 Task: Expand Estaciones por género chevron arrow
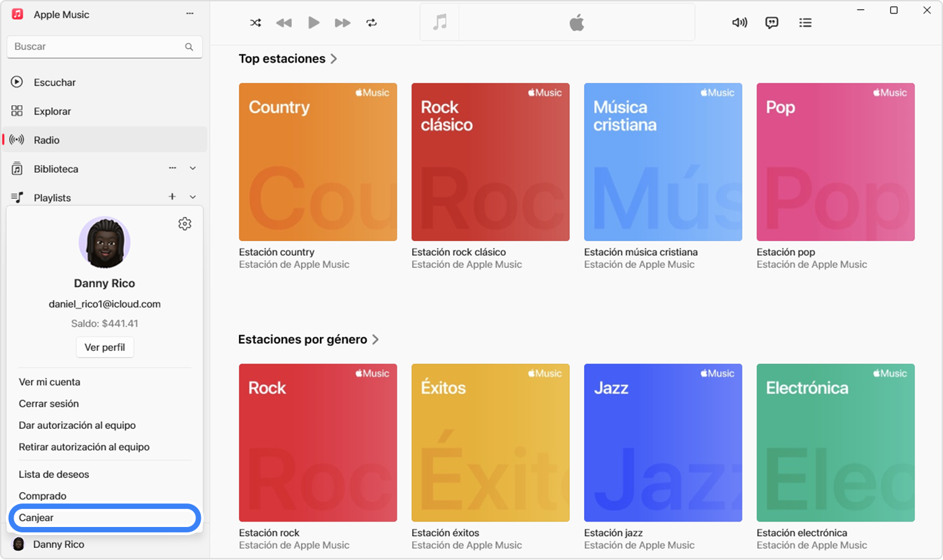(x=375, y=340)
